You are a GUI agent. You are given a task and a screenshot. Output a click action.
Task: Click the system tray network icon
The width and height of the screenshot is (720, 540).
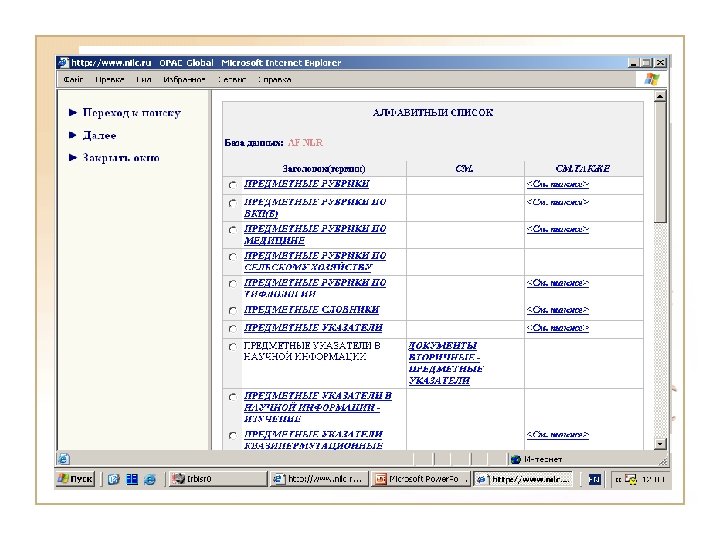pos(631,479)
